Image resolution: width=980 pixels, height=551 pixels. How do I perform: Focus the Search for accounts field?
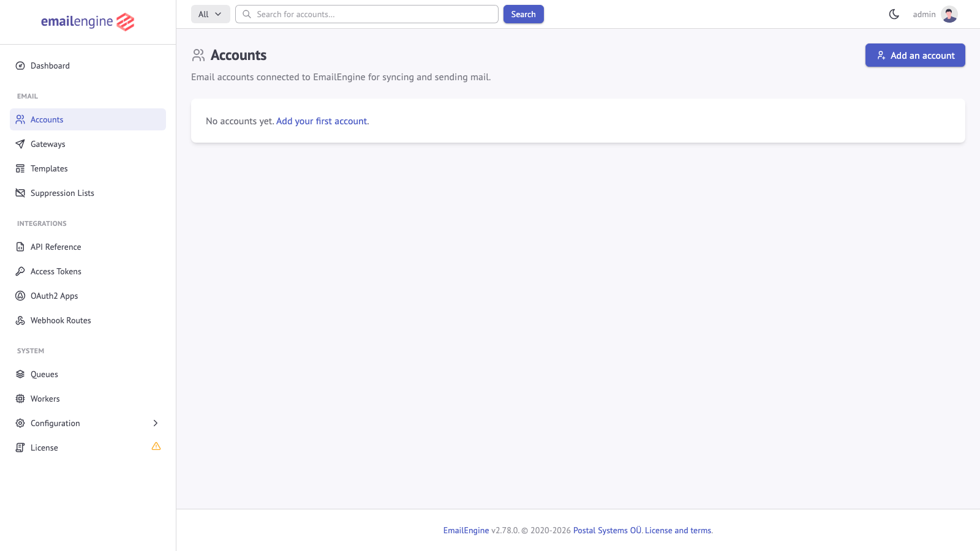367,14
